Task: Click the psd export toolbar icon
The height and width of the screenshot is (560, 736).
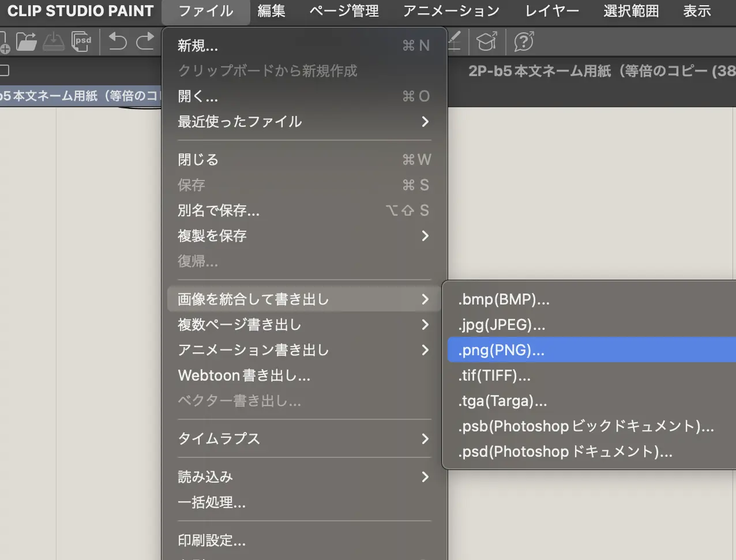Action: coord(81,42)
